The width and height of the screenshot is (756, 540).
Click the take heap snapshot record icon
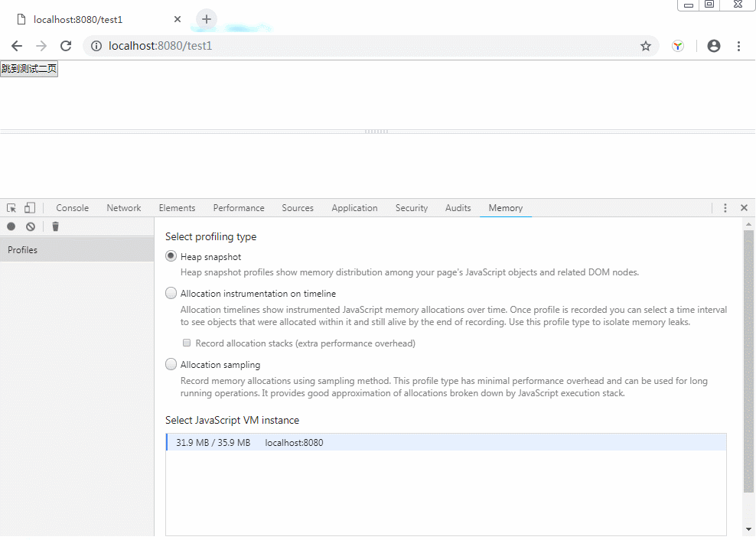pyautogui.click(x=11, y=226)
